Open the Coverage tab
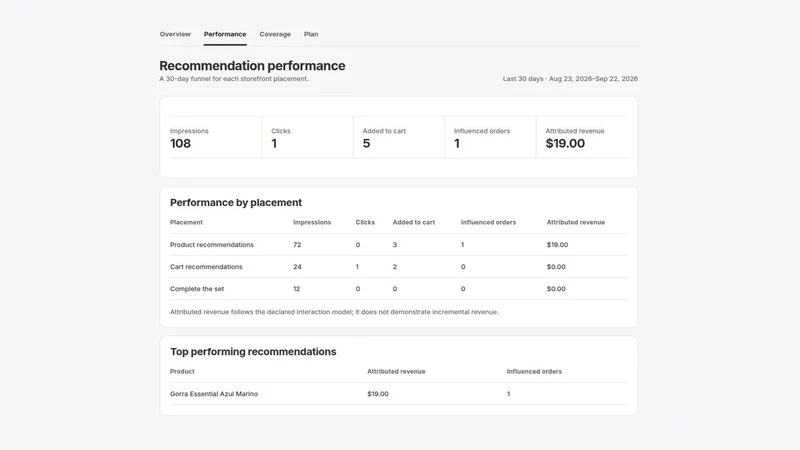The image size is (800, 450). click(x=275, y=34)
